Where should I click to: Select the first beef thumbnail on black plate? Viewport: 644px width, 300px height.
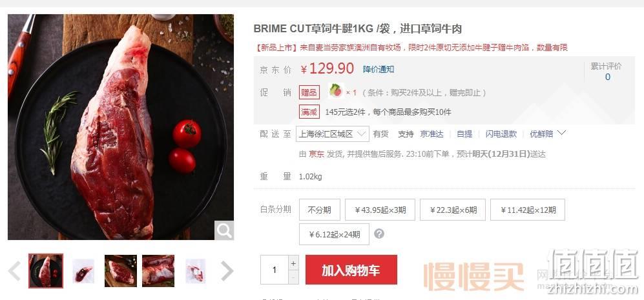pos(46,271)
